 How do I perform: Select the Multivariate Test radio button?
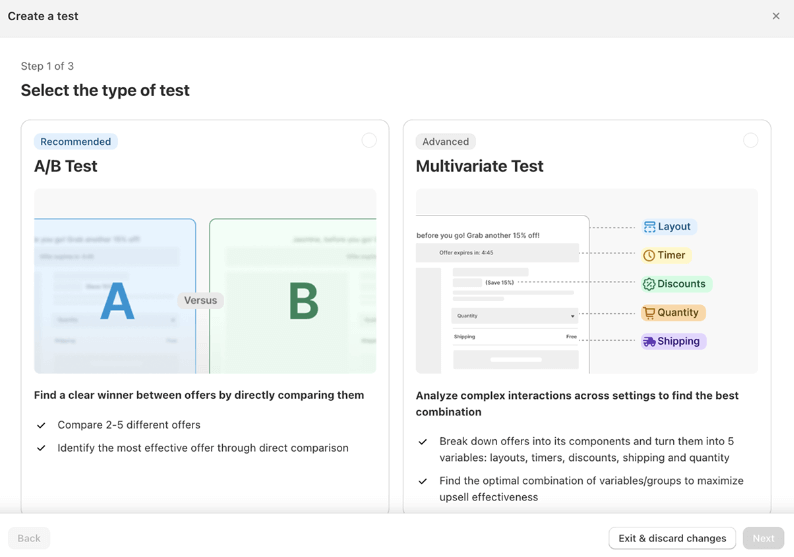tap(750, 140)
